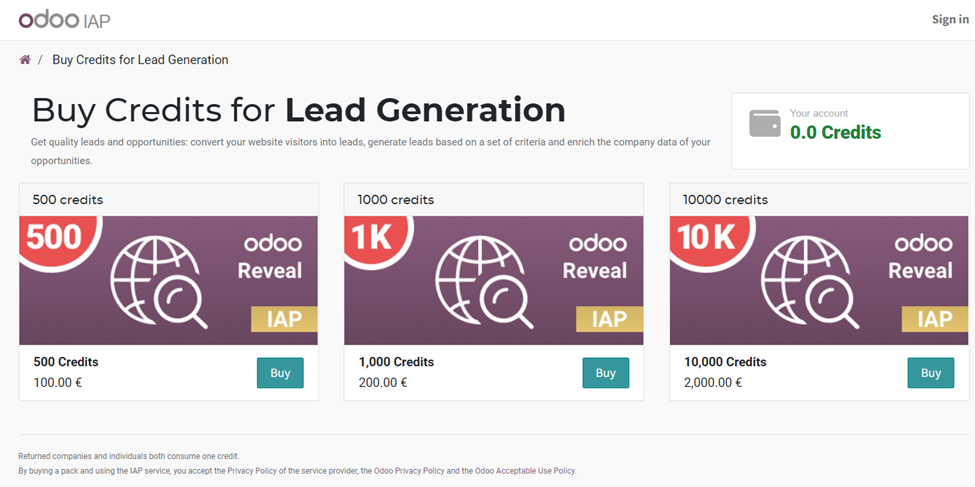This screenshot has width=975, height=487.
Task: Click the wallet icon in account box
Action: [x=765, y=124]
